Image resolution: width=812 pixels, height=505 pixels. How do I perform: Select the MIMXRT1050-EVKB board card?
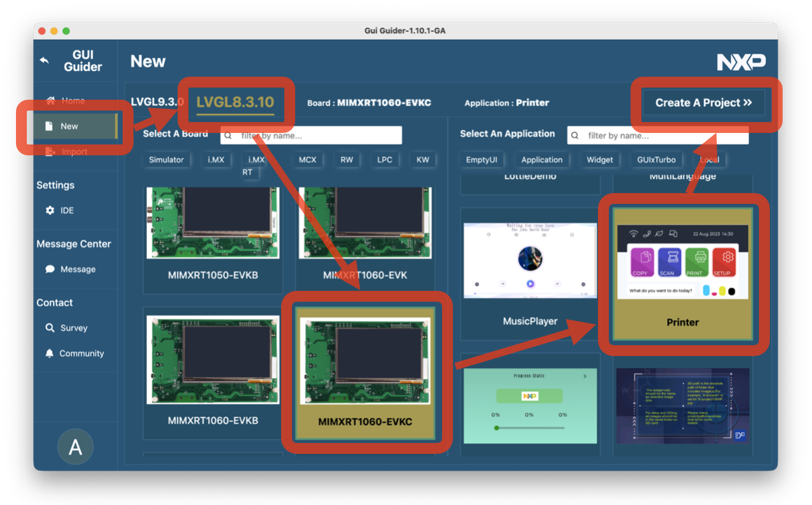[213, 240]
